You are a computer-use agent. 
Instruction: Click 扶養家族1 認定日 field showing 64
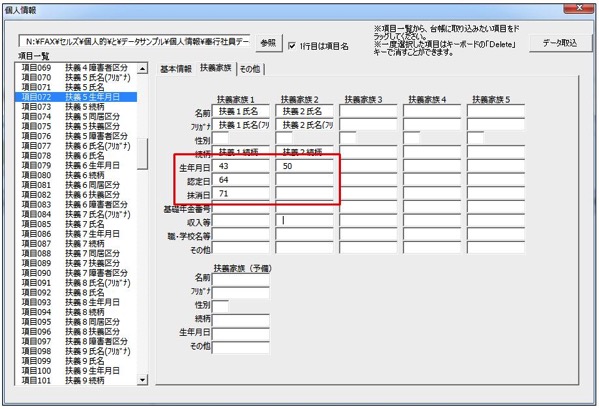[x=241, y=180]
